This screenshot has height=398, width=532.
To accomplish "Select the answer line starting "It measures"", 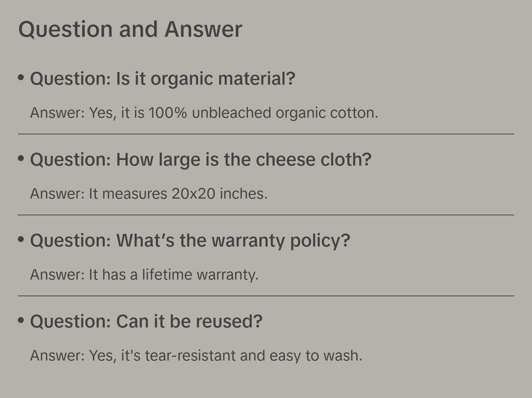I will pos(149,194).
